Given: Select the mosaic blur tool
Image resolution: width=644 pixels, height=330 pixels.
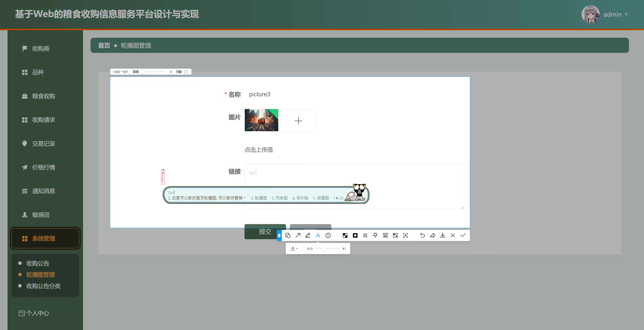Looking at the screenshot, I should point(345,235).
